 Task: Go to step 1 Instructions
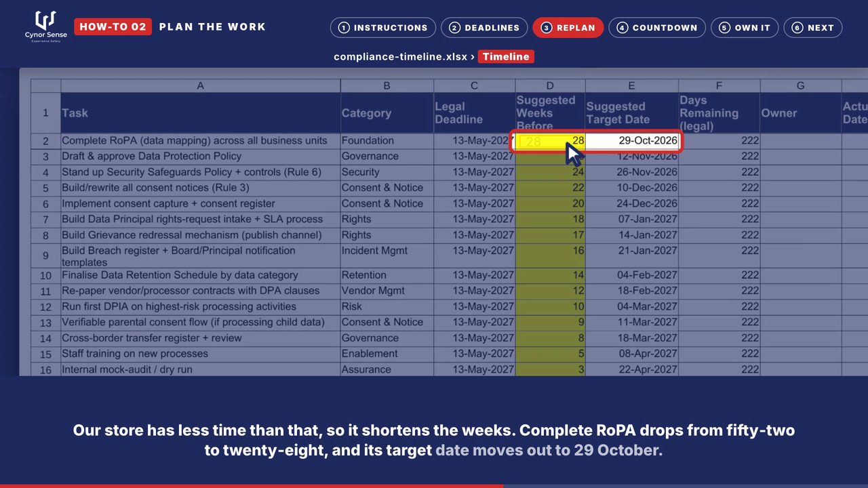[383, 28]
